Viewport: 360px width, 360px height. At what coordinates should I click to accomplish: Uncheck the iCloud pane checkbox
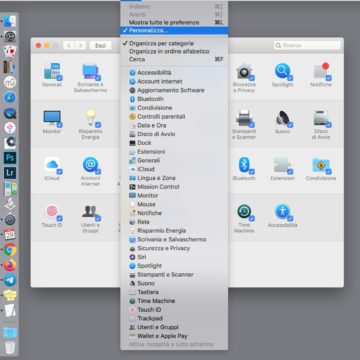tap(60, 172)
